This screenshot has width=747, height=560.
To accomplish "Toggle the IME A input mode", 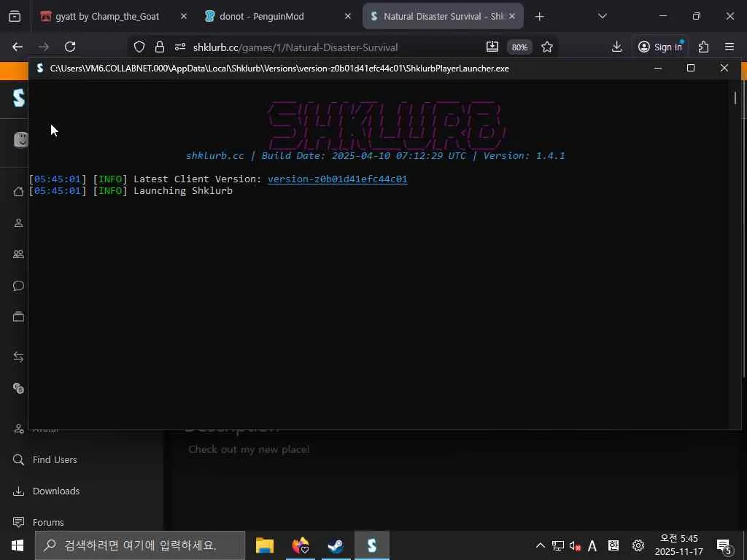I will pos(592,545).
